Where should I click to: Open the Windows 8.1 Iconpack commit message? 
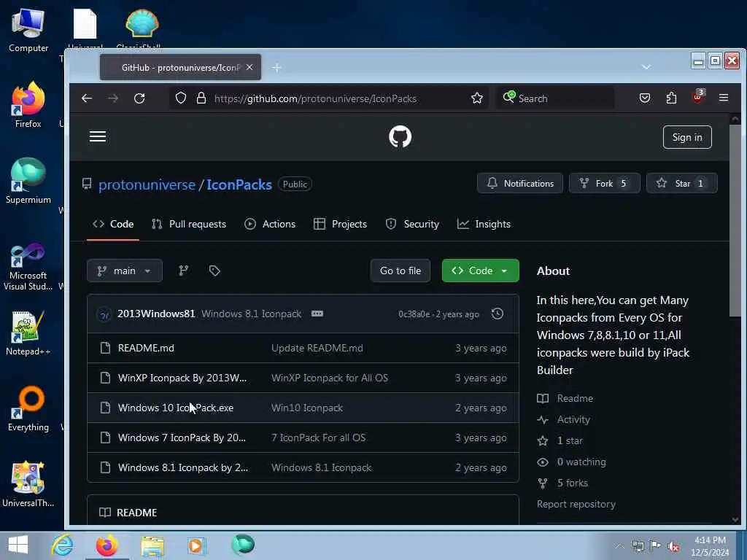251,314
